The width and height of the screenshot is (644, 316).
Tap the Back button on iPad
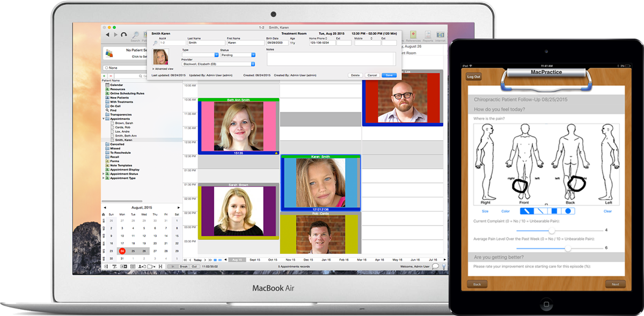(476, 284)
